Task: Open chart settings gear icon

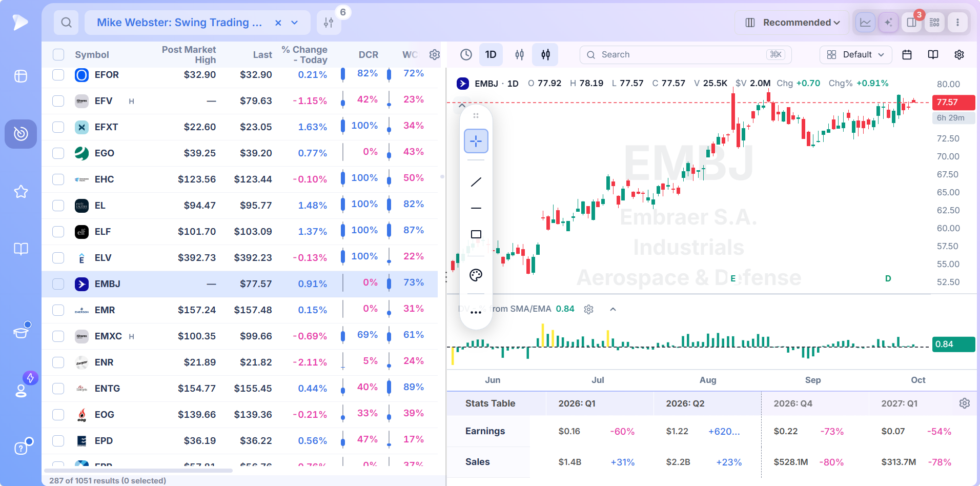Action: coord(959,54)
